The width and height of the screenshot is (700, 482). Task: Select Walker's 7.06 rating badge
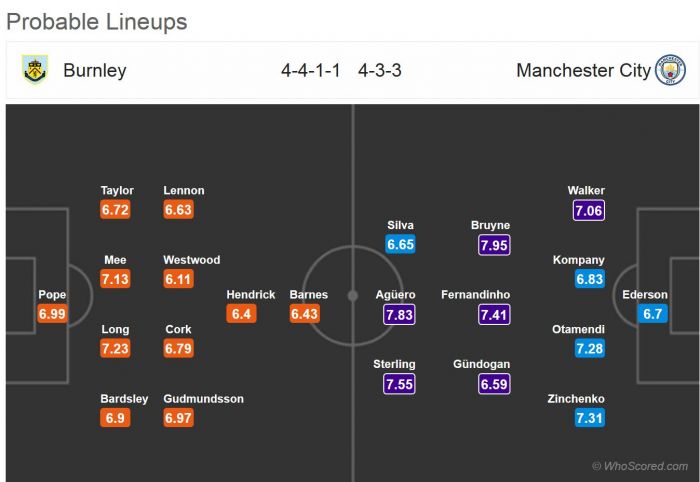tap(589, 210)
